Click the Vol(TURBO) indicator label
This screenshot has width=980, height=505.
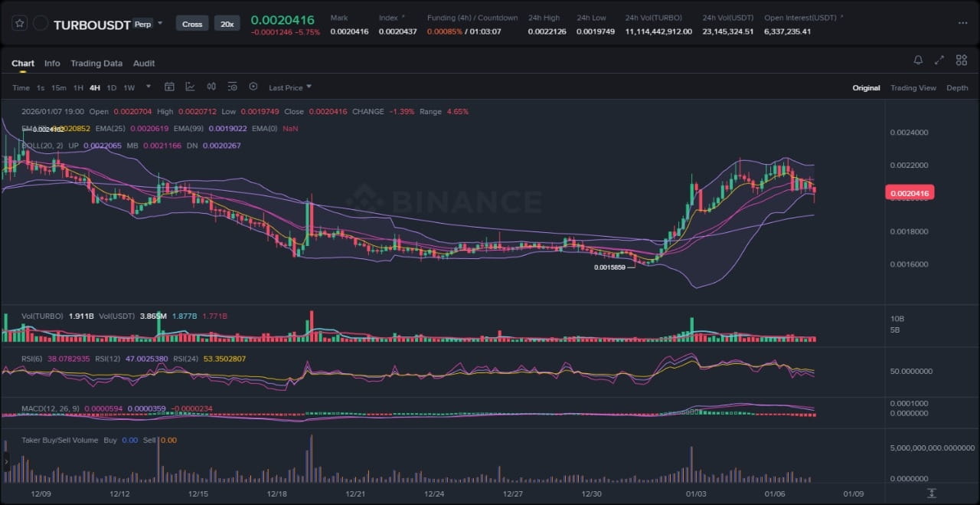(x=43, y=316)
